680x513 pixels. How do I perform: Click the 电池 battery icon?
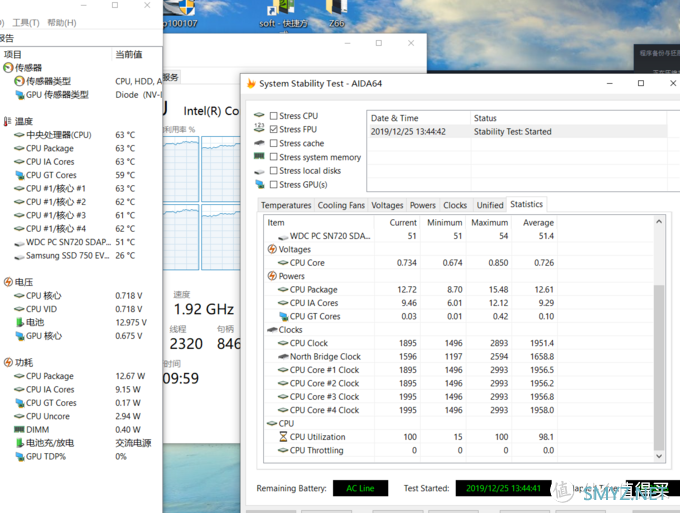pyautogui.click(x=20, y=322)
